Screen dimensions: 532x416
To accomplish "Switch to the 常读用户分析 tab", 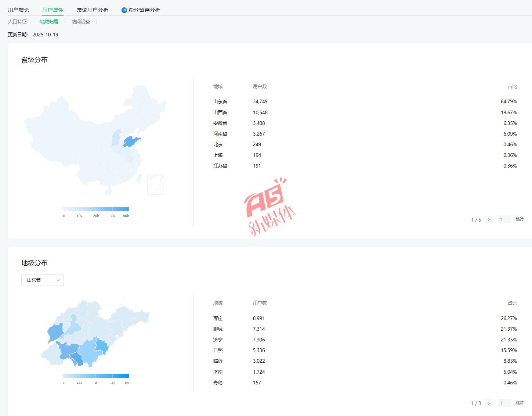I will (x=93, y=10).
